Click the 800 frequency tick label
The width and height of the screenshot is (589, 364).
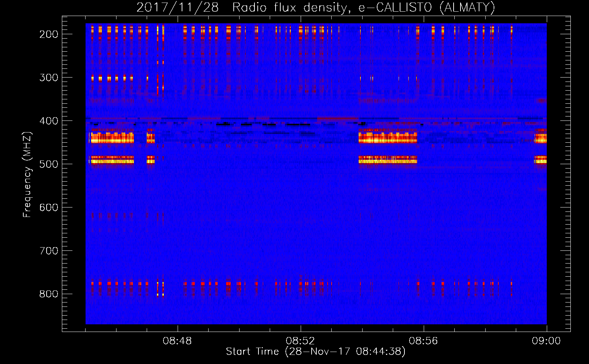pos(49,294)
